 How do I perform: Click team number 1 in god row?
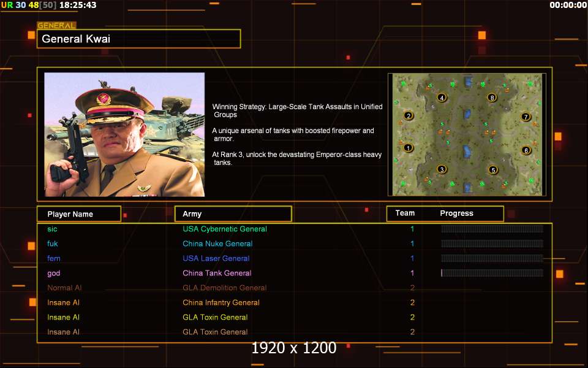tap(412, 273)
